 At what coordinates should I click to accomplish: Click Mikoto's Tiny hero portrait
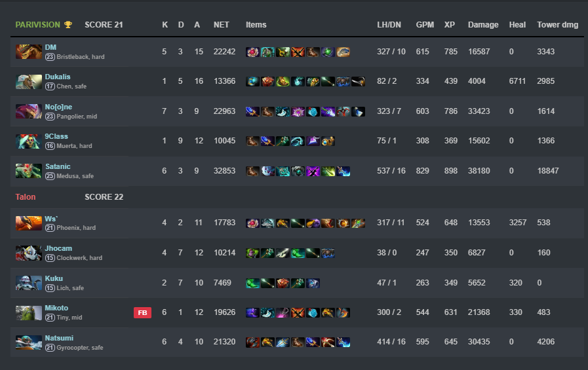point(28,313)
